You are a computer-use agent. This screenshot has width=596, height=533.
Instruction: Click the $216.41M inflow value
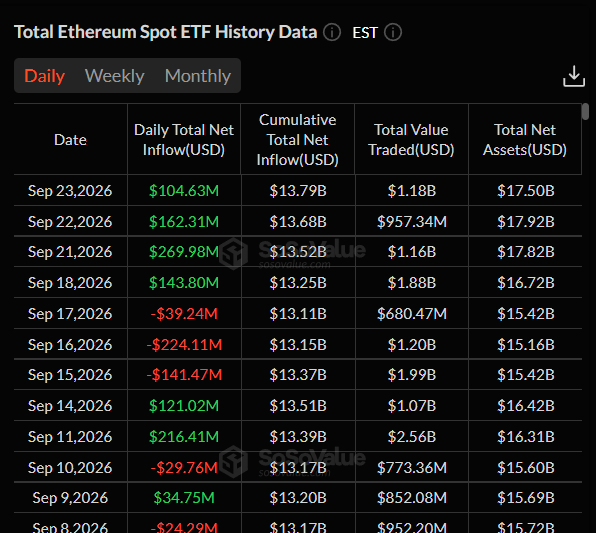184,437
